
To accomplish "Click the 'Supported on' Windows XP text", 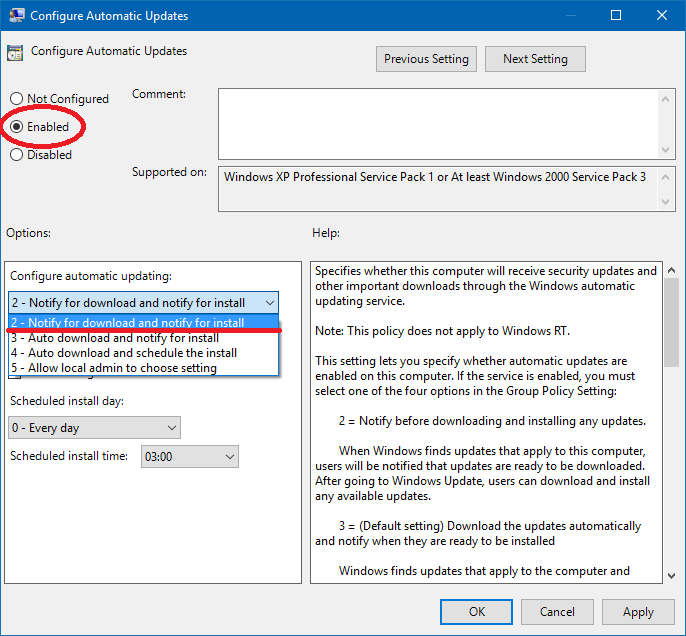I will tap(435, 177).
